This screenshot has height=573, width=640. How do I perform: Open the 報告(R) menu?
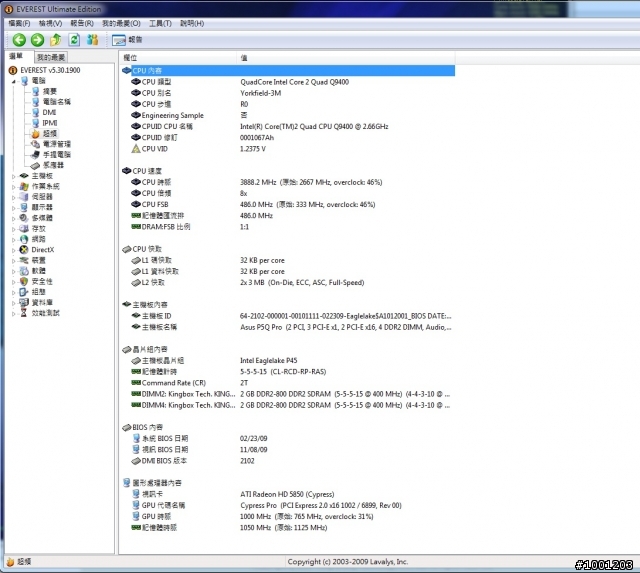(82, 23)
